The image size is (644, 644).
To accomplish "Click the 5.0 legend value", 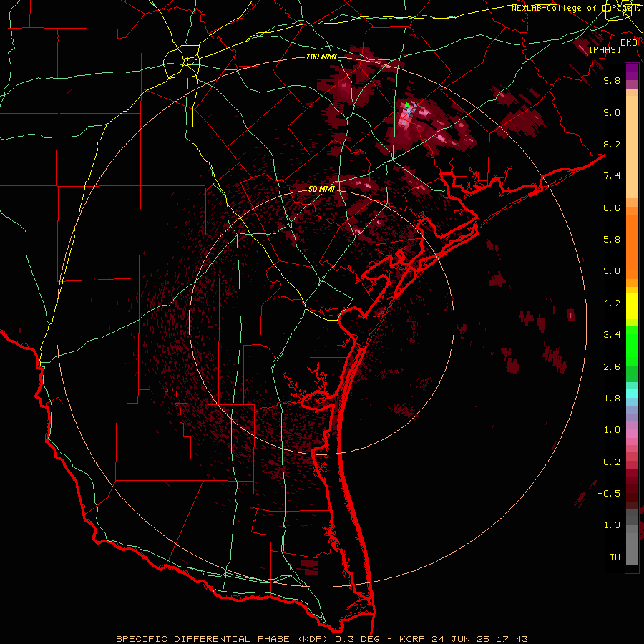I will point(612,271).
